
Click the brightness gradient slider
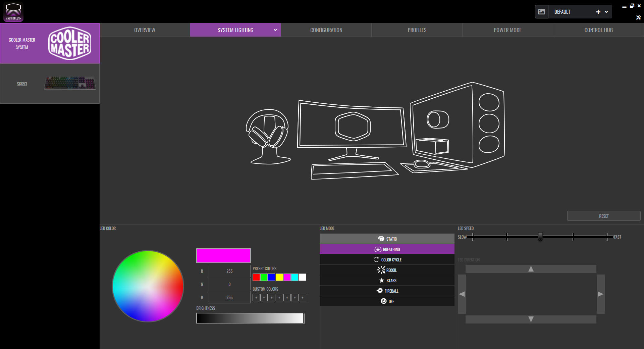251,318
